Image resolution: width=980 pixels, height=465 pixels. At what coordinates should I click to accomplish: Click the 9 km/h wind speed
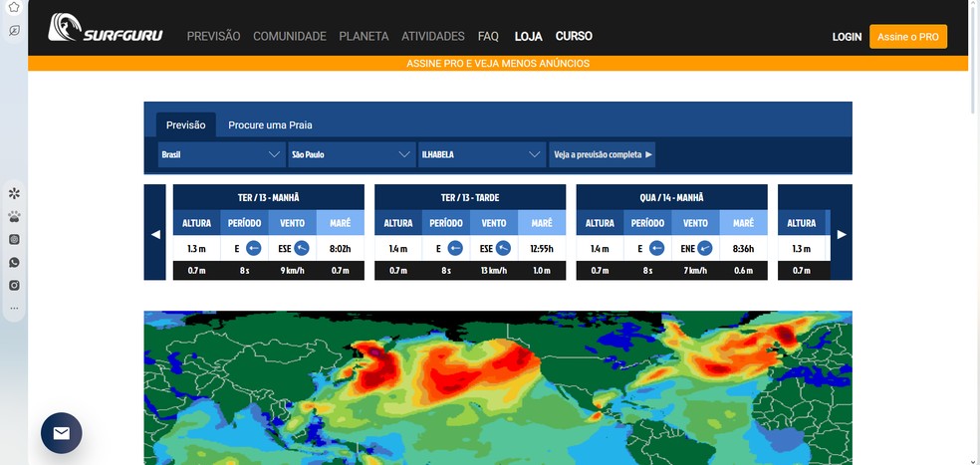tap(293, 271)
